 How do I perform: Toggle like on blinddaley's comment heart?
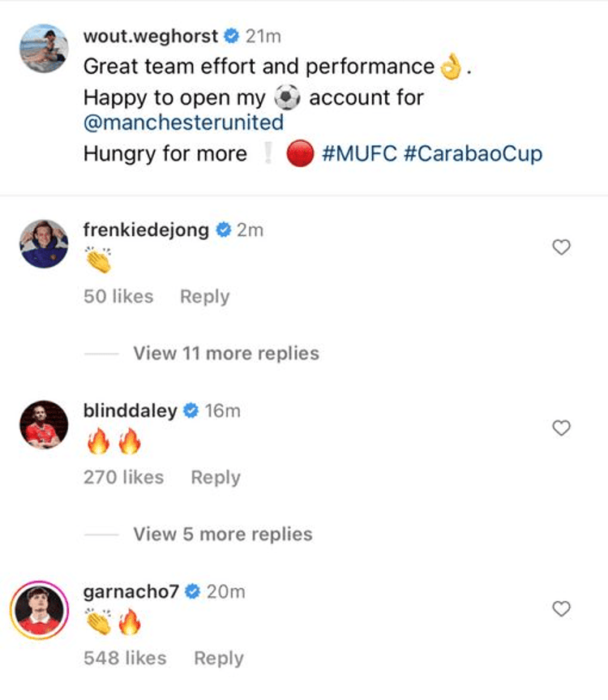[x=561, y=428]
